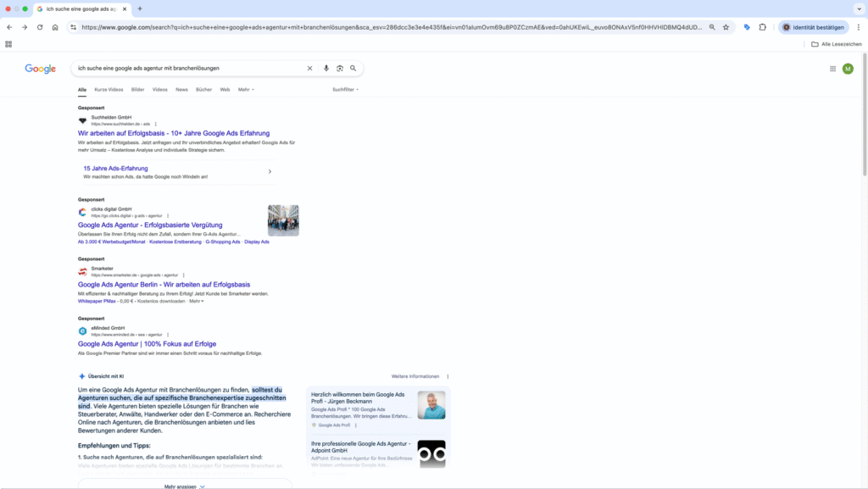This screenshot has width=868, height=489.
Task: Start voice search with the microphone icon
Action: coord(326,69)
